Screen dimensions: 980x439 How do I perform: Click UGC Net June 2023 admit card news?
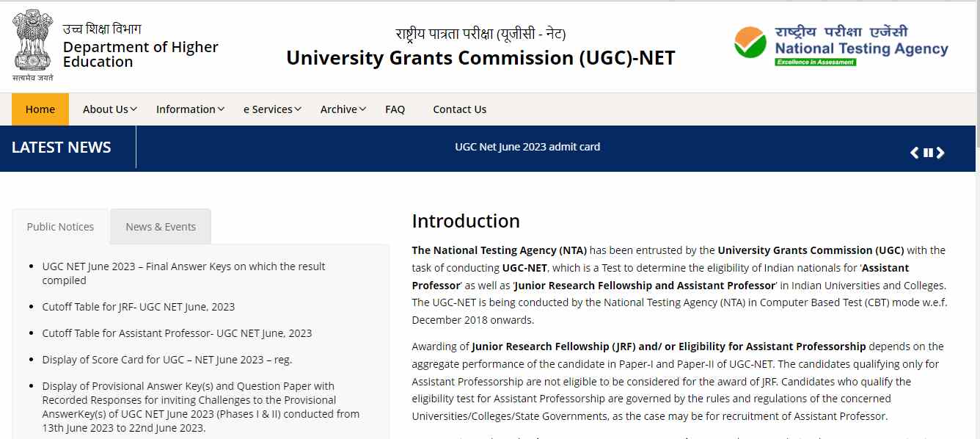(527, 147)
